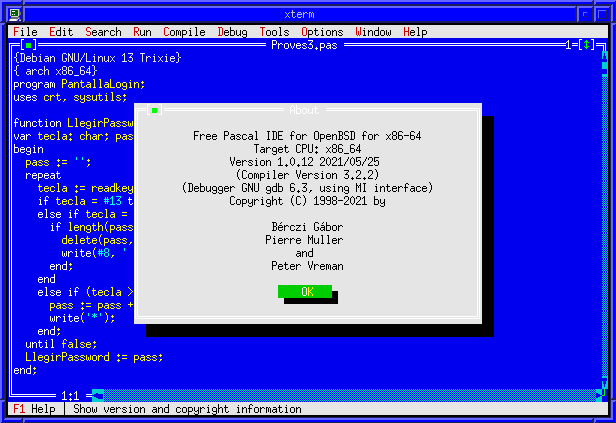Open the Options menu
The width and height of the screenshot is (616, 423).
(x=322, y=32)
